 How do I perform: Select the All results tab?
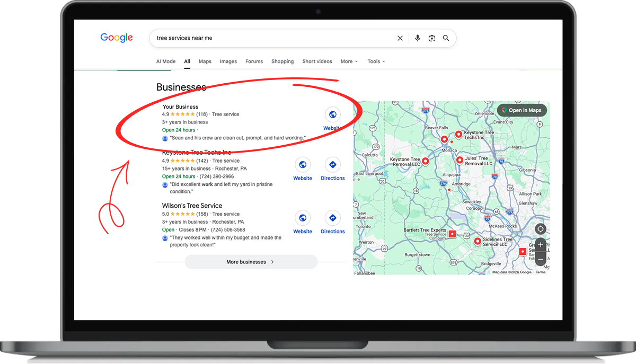click(x=187, y=61)
